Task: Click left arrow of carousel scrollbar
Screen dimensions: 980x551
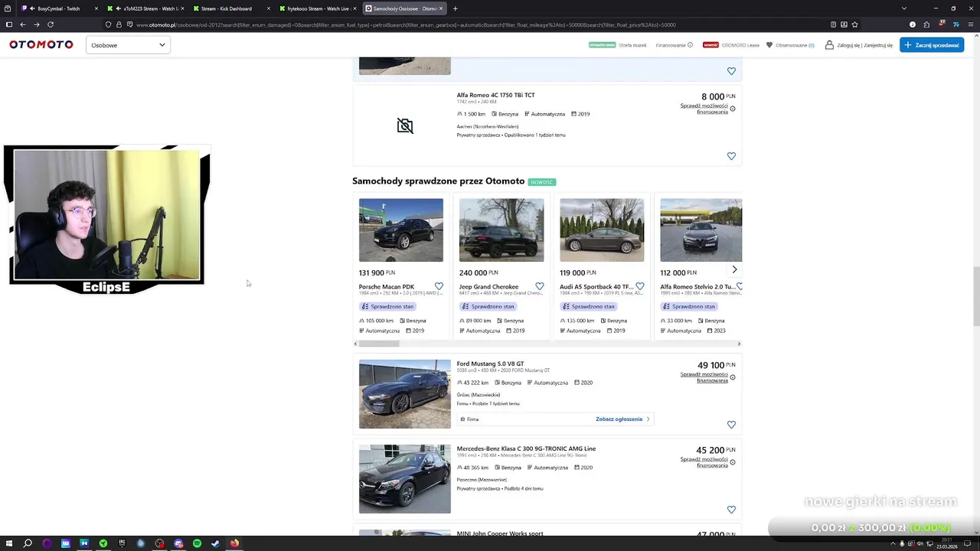Action: point(355,344)
